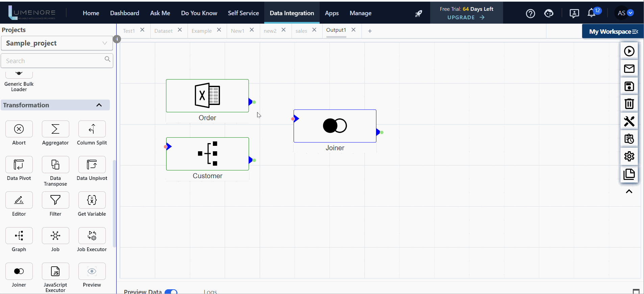
Task: Click the UPGRADE link
Action: (466, 18)
